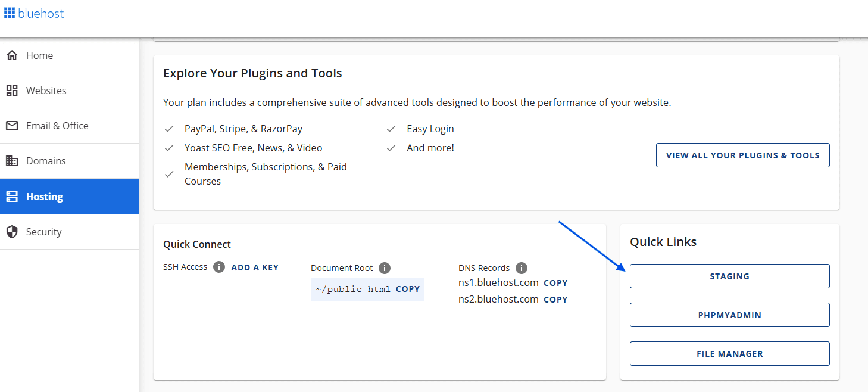Screen dimensions: 868x392
Task: Click the Security shield icon in sidebar
Action: pos(12,232)
